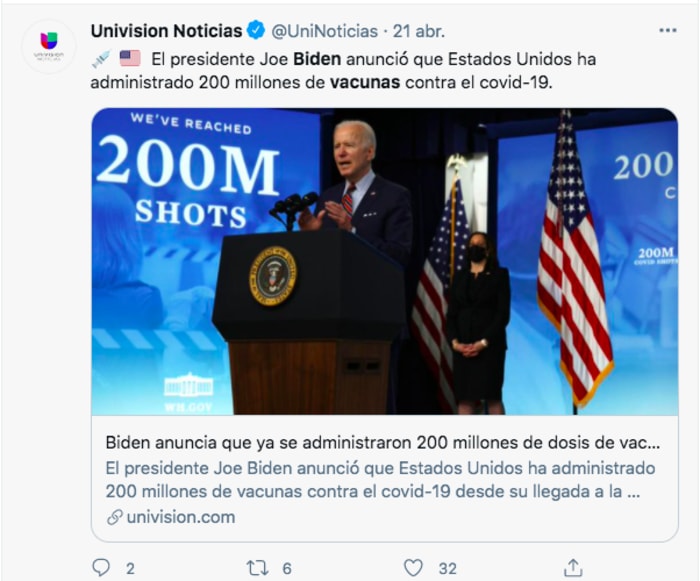Image resolution: width=700 pixels, height=581 pixels.
Task: Click the US flag emoji in the tweet
Action: pos(130,58)
